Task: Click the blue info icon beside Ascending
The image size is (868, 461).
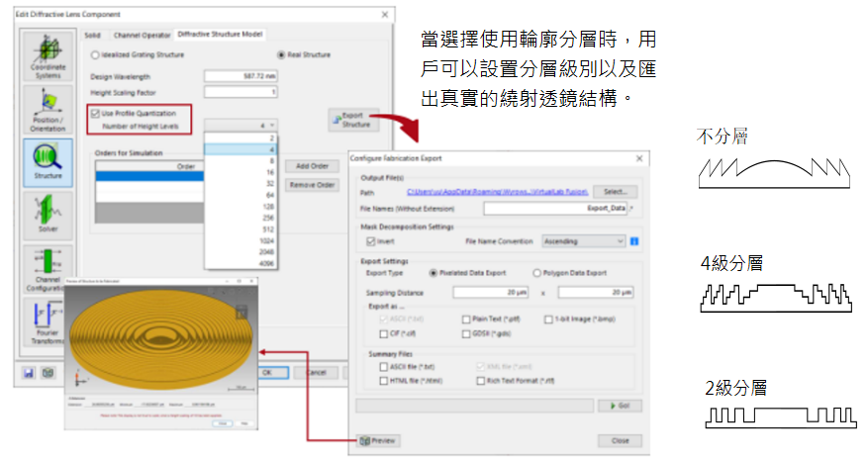Action: coord(633,240)
